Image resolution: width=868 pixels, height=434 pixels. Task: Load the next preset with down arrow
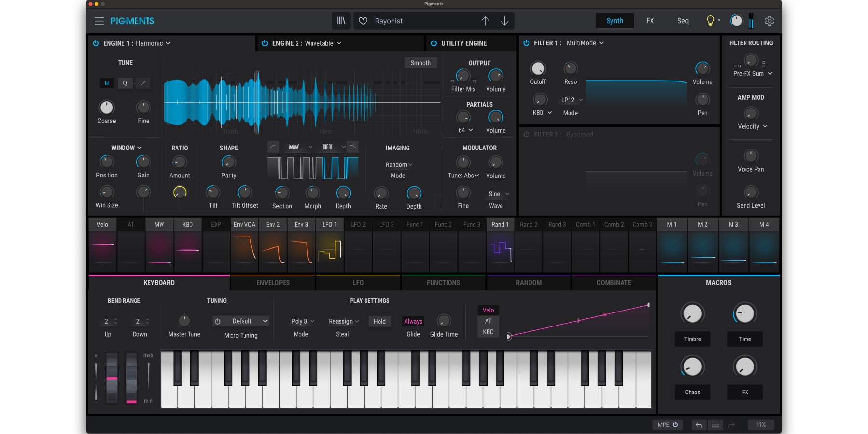click(x=504, y=21)
